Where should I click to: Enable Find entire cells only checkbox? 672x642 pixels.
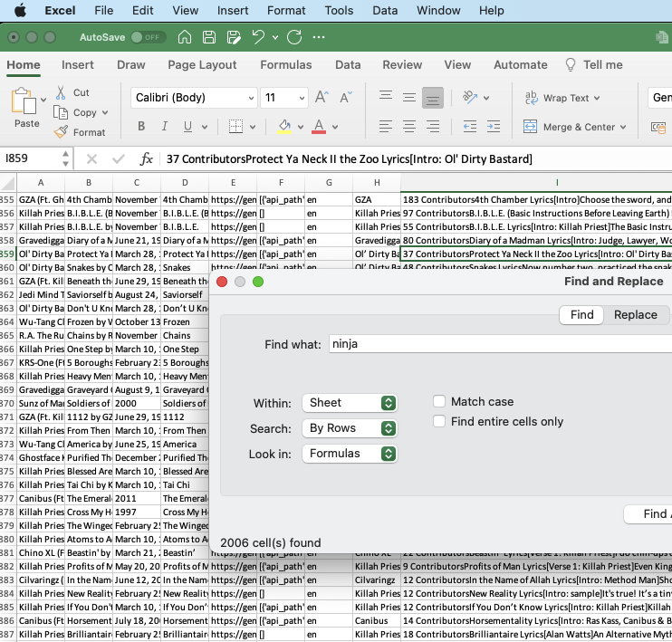click(x=439, y=421)
